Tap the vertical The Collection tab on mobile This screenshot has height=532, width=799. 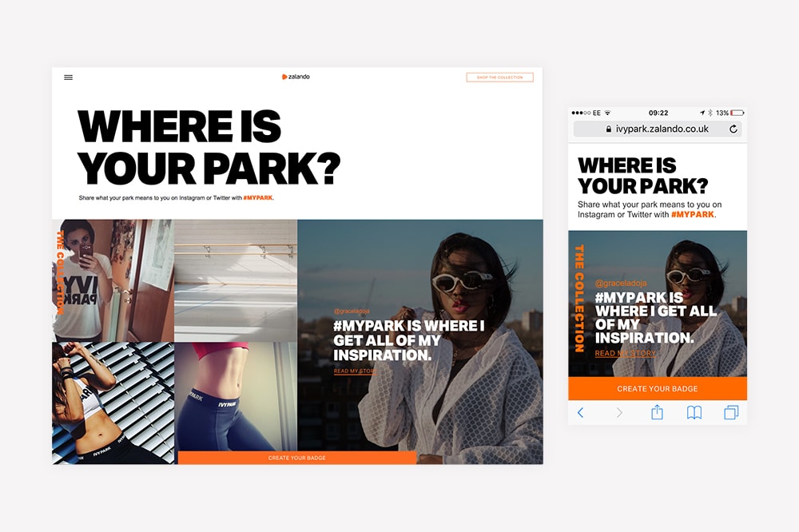coord(579,299)
